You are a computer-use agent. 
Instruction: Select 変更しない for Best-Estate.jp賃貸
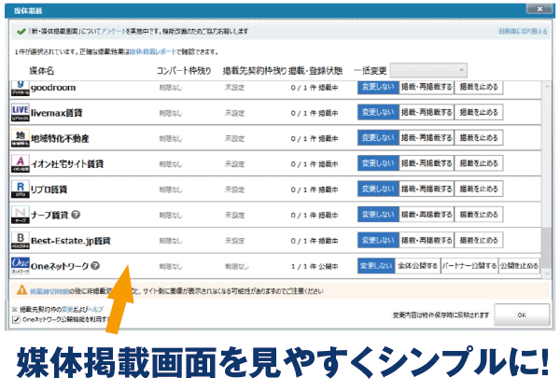pyautogui.click(x=378, y=240)
